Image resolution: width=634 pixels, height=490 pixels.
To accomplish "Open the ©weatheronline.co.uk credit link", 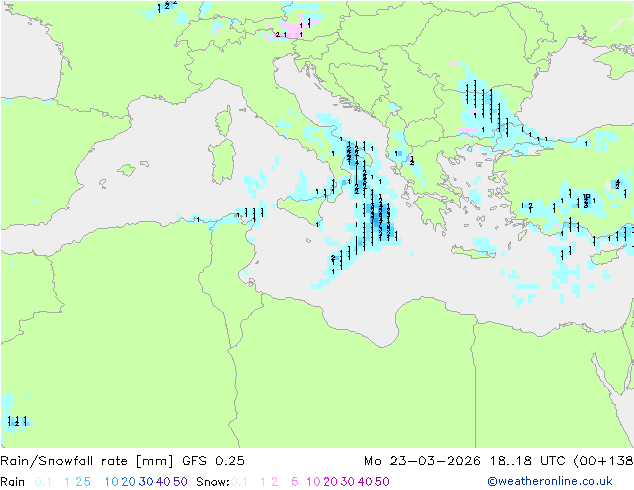I will tap(550, 481).
